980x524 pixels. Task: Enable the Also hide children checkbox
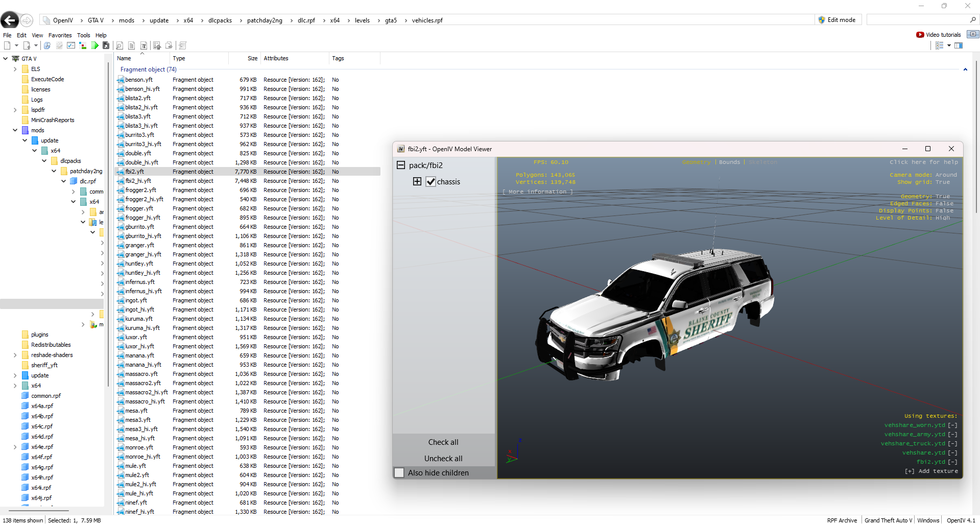click(399, 473)
